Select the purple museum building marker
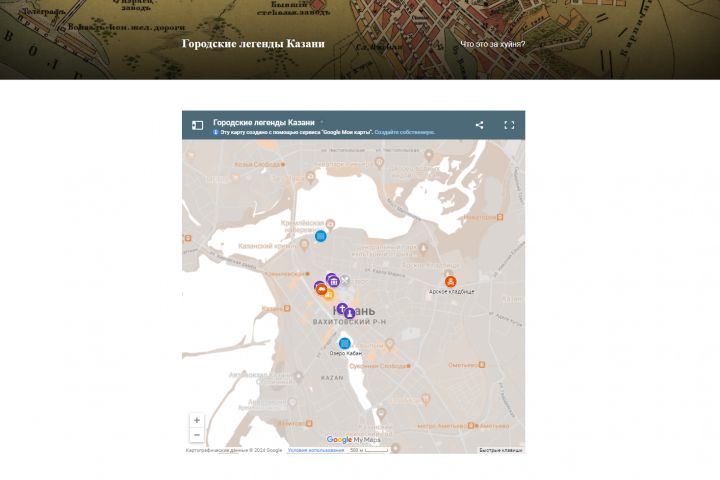This screenshot has width=720, height=480. tap(334, 281)
